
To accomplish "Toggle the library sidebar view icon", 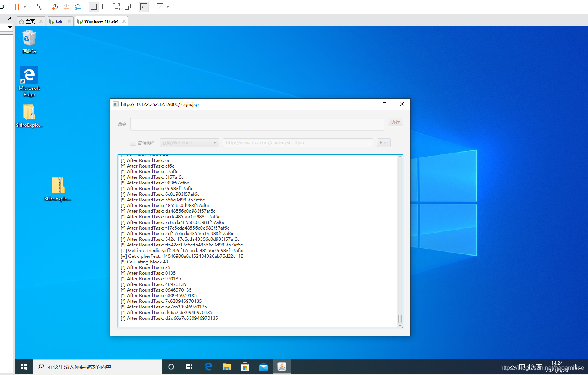I will pos(94,7).
